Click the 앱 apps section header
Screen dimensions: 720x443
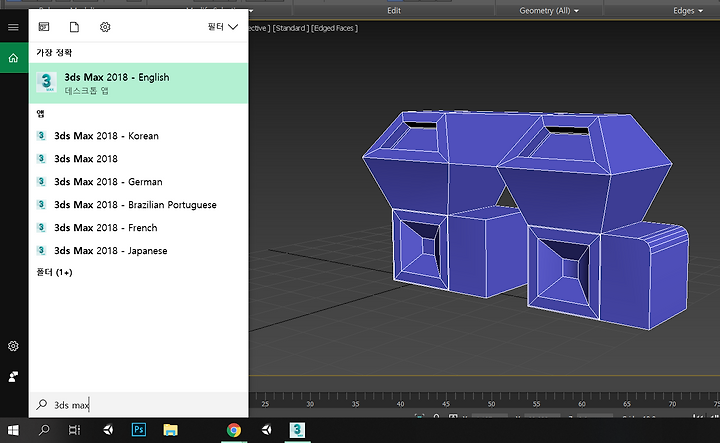(x=40, y=113)
